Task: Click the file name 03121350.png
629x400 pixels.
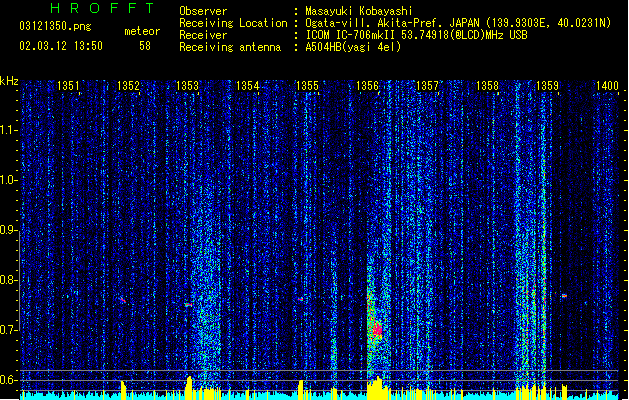Action: pos(55,26)
